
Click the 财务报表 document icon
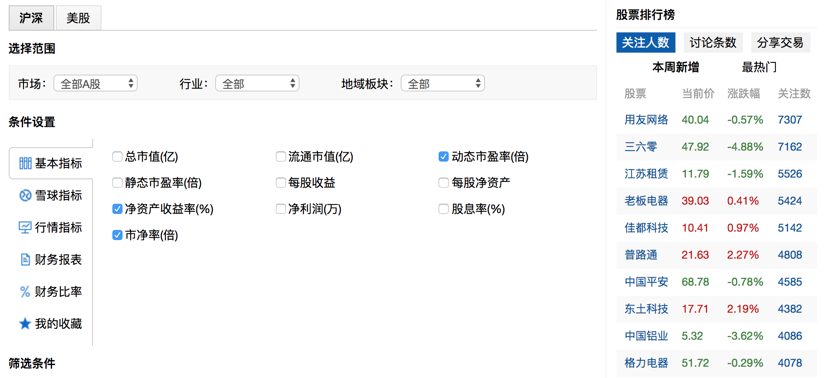25,259
